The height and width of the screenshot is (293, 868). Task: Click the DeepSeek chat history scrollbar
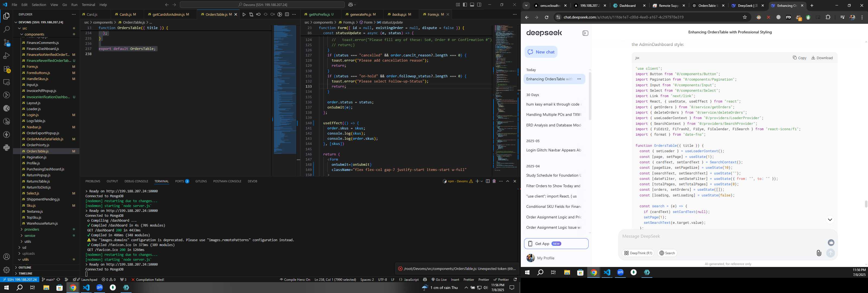point(590,96)
